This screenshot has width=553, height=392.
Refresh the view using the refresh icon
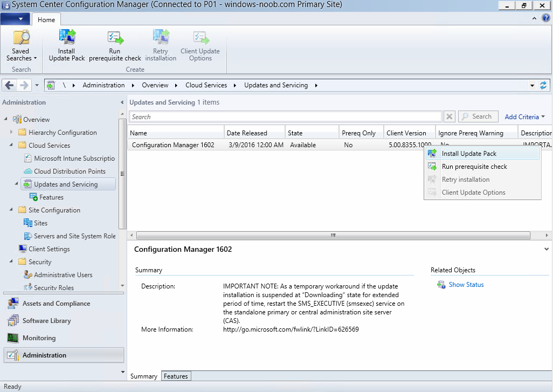[543, 85]
